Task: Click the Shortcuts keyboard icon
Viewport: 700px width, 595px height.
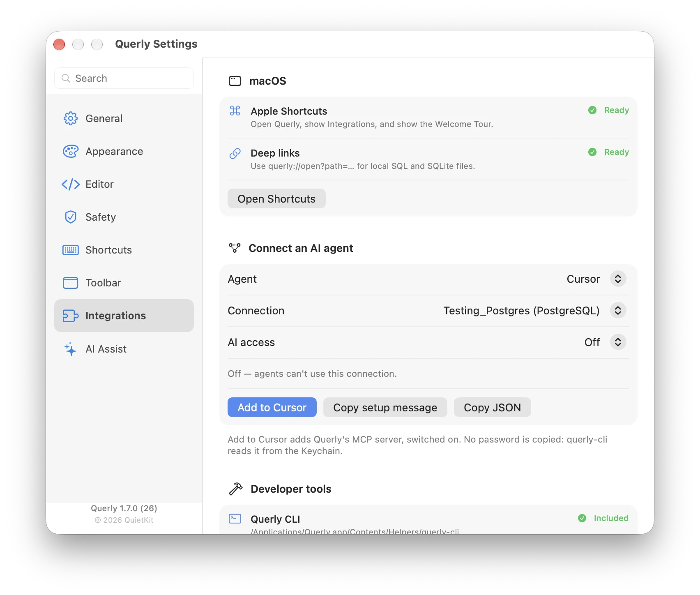Action: tap(70, 250)
